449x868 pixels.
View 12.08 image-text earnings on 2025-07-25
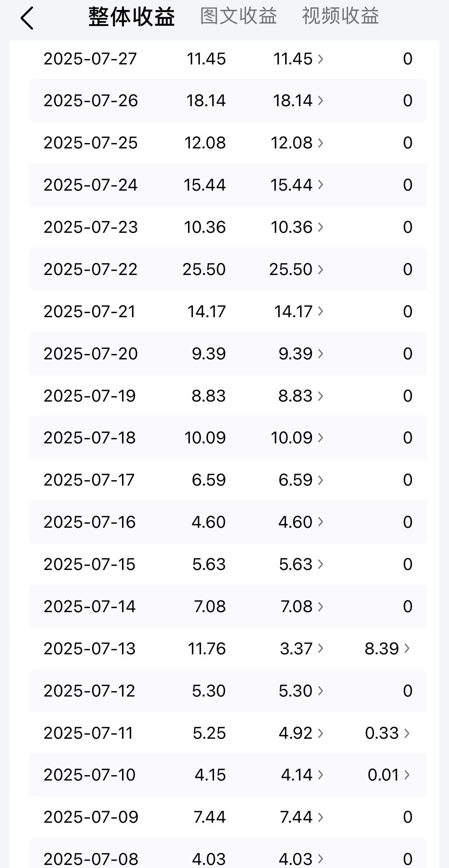[296, 143]
